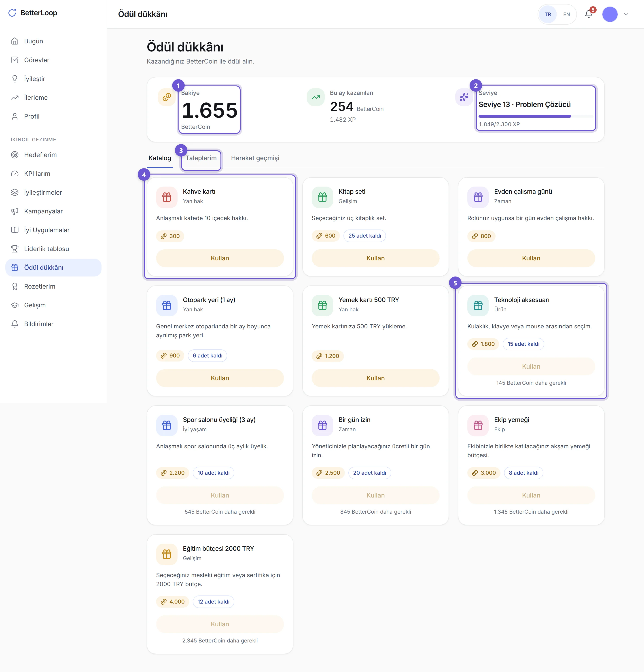Click the Bu ay kazanılan trend icon
Viewport: 644px width, 672px height.
[x=316, y=97]
